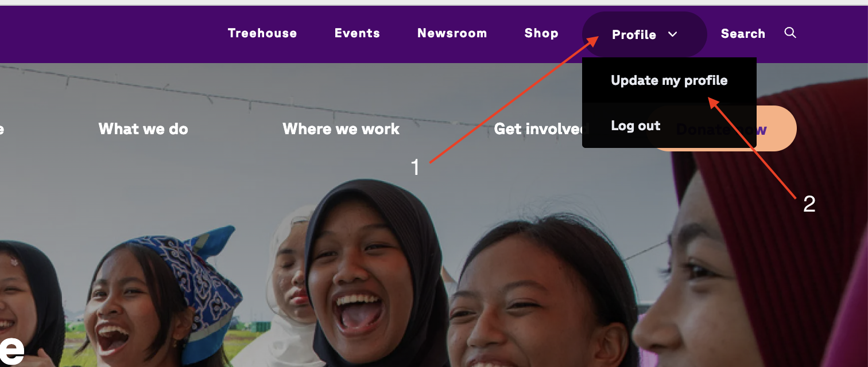The height and width of the screenshot is (367, 868).
Task: Open the Treehouse link
Action: pyautogui.click(x=262, y=33)
